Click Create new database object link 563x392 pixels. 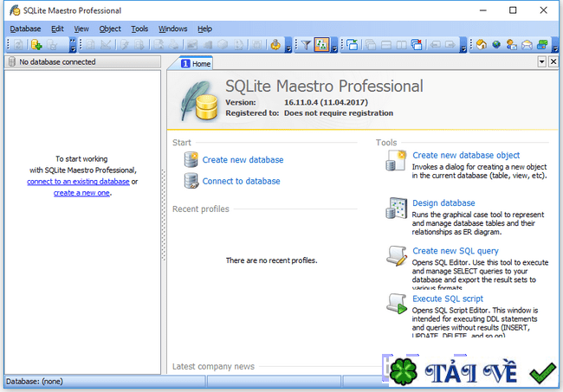coord(466,155)
